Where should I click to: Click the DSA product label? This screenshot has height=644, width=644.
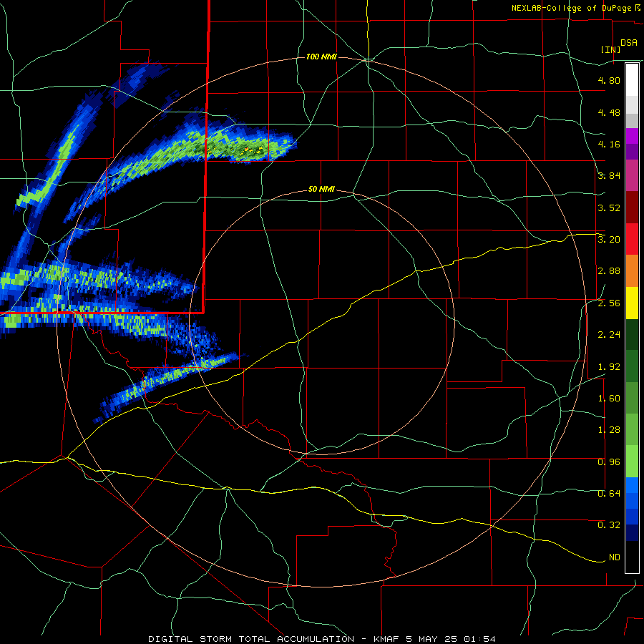tap(629, 42)
